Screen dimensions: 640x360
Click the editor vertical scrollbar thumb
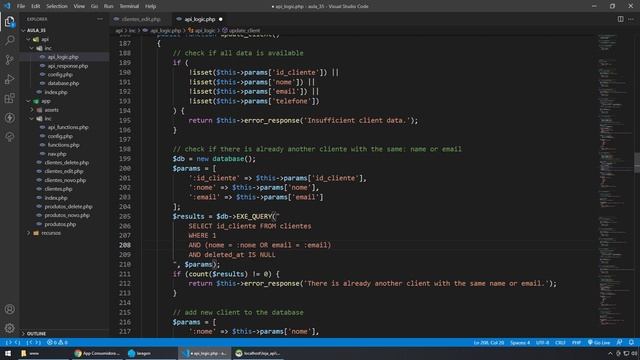click(637, 162)
